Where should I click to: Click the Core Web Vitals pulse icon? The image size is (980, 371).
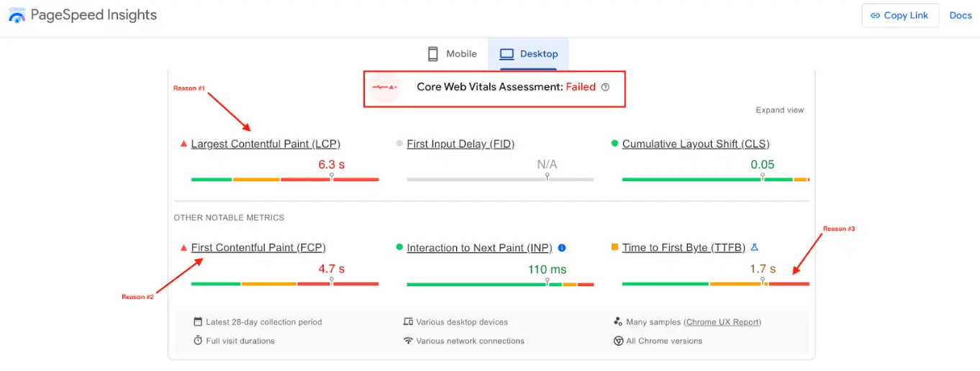385,87
